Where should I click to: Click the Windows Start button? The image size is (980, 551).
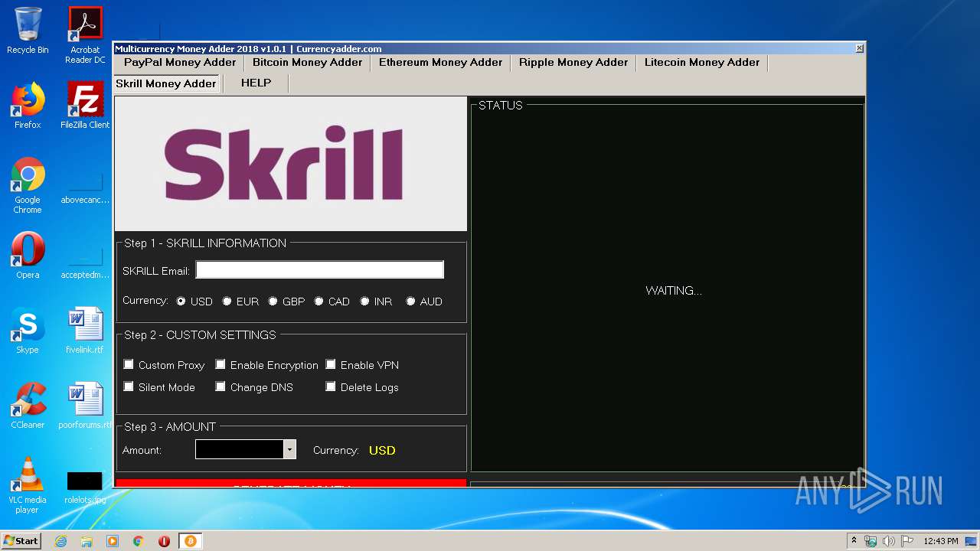(x=21, y=541)
